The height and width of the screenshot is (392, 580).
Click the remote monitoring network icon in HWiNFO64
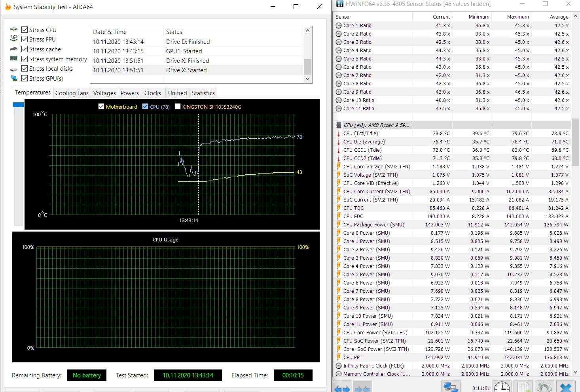click(x=451, y=387)
